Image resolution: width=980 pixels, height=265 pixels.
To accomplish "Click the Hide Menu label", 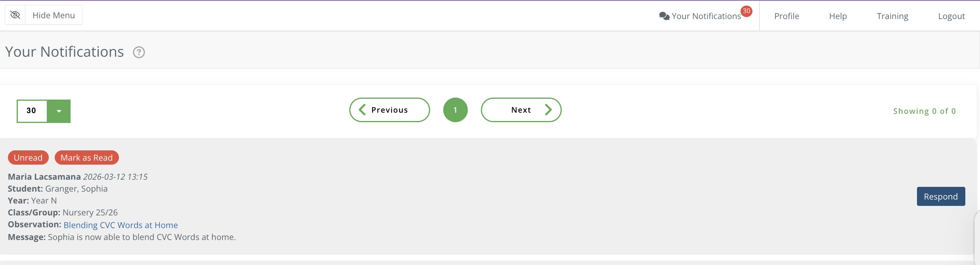I will click(x=54, y=15).
